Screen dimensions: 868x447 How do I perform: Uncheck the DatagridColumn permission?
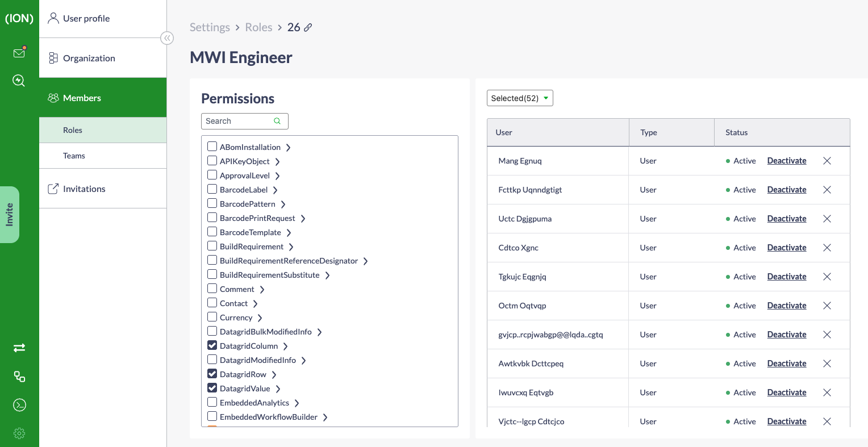[x=212, y=345]
